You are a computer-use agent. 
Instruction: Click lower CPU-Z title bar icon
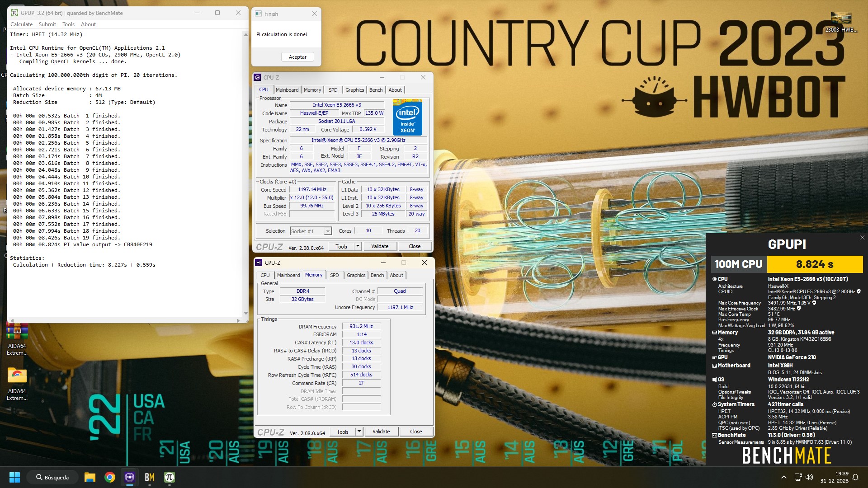[259, 263]
